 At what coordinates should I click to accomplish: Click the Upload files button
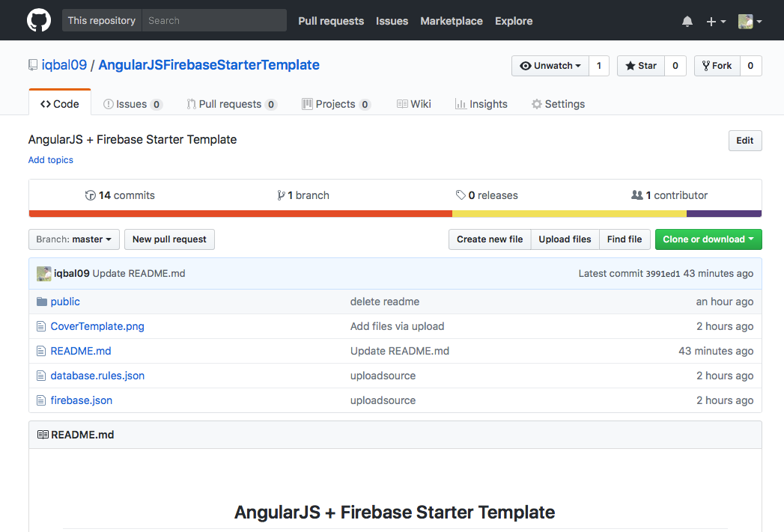565,239
